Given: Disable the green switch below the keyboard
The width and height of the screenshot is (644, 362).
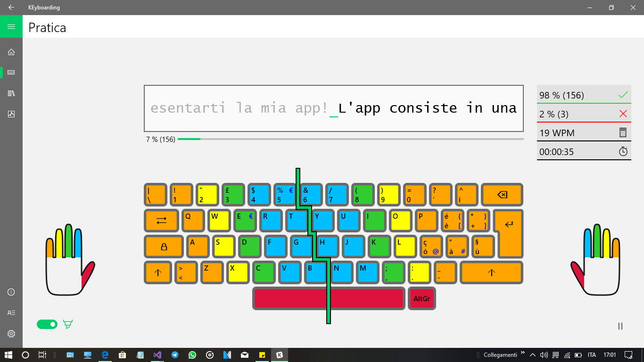Looking at the screenshot, I should click(x=47, y=324).
